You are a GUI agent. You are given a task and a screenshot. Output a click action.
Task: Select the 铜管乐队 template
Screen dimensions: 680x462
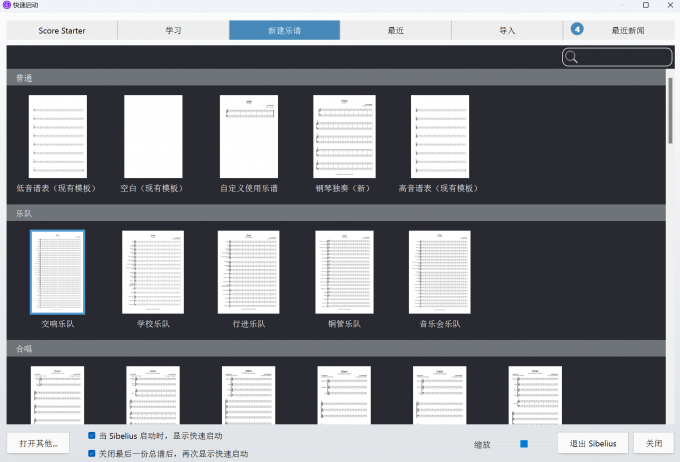pos(343,272)
